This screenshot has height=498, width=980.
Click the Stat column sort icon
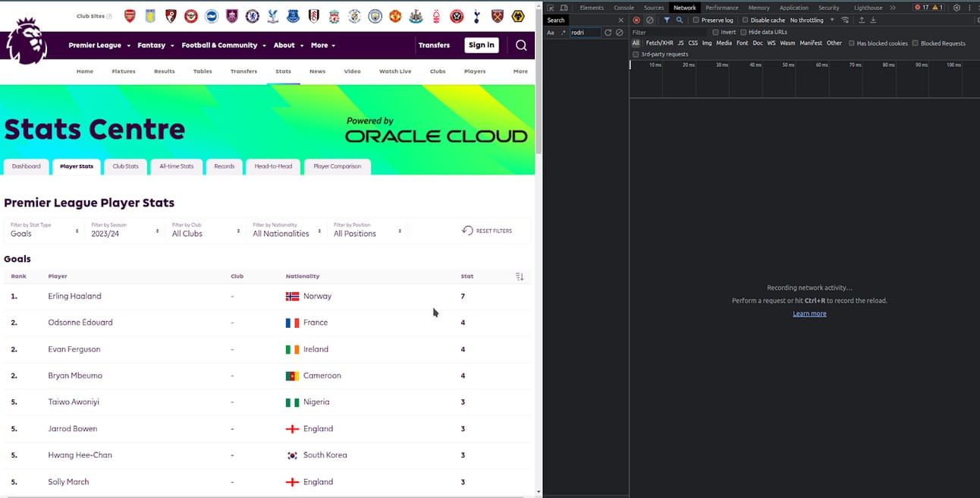click(x=520, y=276)
